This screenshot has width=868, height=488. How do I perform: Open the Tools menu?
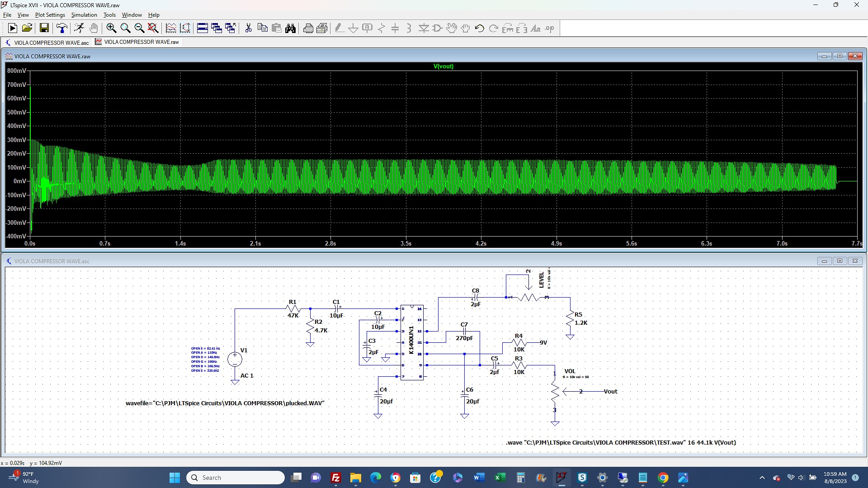[109, 15]
